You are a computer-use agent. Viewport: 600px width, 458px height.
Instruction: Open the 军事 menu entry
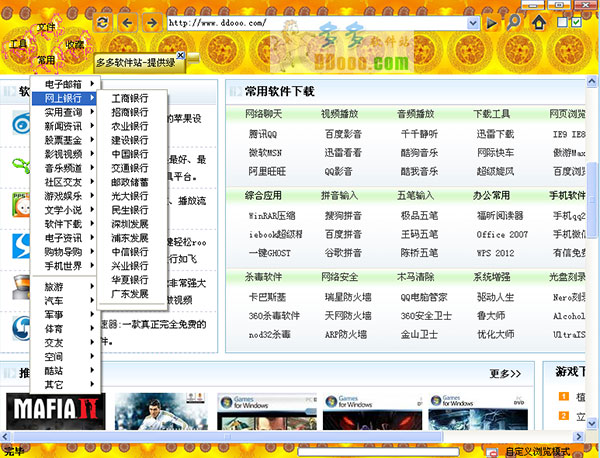(x=65, y=315)
